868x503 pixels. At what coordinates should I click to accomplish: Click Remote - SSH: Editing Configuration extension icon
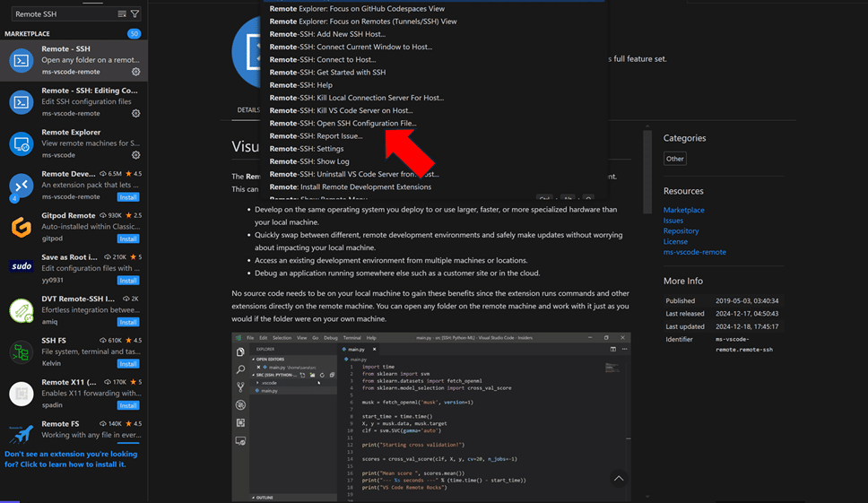21,102
